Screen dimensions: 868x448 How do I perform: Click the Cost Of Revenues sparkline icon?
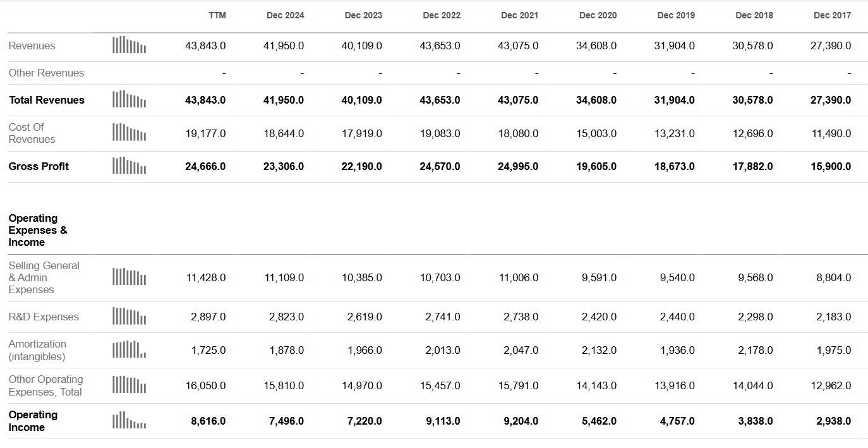129,133
